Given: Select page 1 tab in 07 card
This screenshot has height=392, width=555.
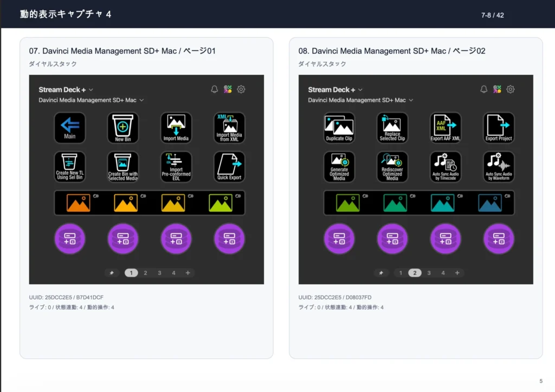Looking at the screenshot, I should 131,273.
